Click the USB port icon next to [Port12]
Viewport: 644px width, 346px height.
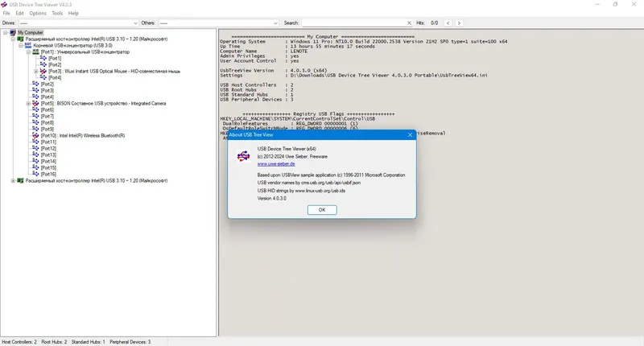coord(35,148)
